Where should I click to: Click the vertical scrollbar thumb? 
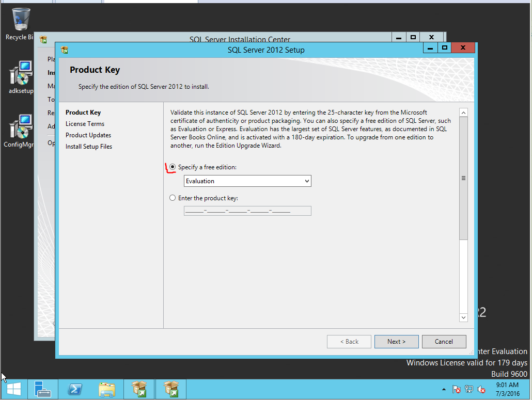463,178
